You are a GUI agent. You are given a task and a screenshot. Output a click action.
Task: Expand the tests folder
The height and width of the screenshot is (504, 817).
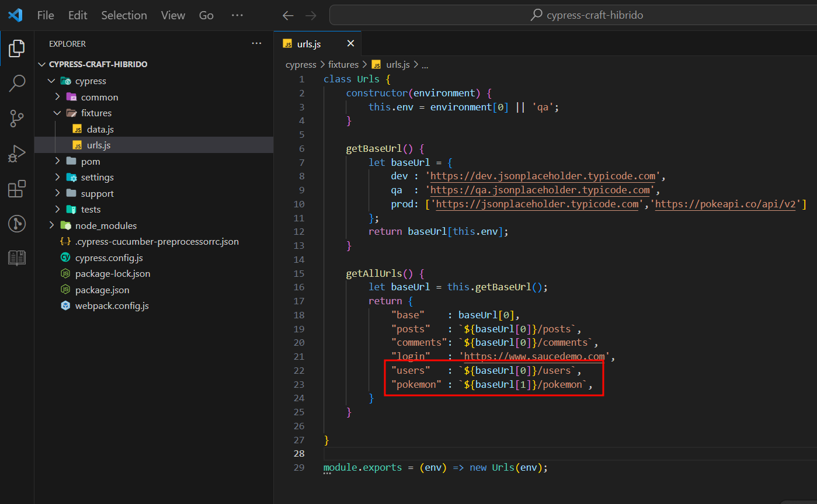tap(57, 209)
